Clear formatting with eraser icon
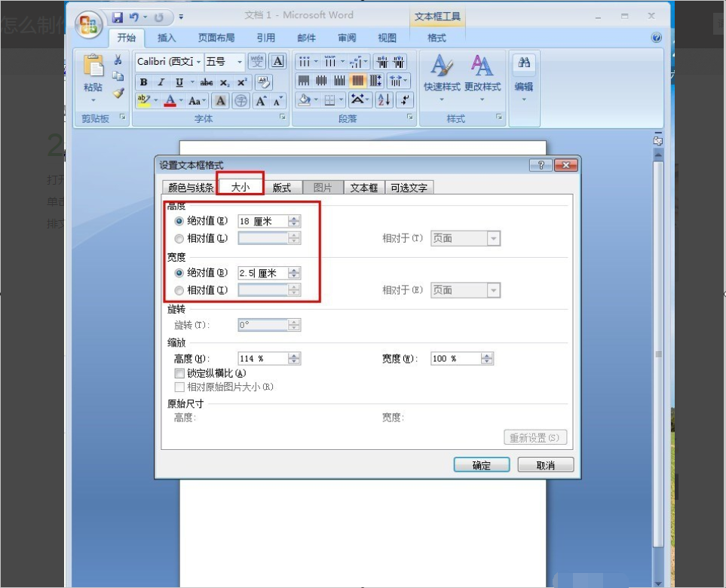The height and width of the screenshot is (588, 726). [263, 82]
